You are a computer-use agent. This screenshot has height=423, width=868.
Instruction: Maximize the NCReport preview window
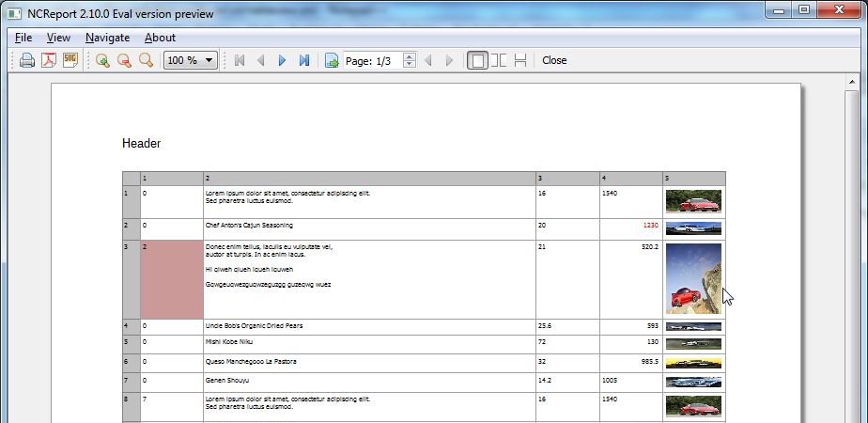[x=804, y=10]
